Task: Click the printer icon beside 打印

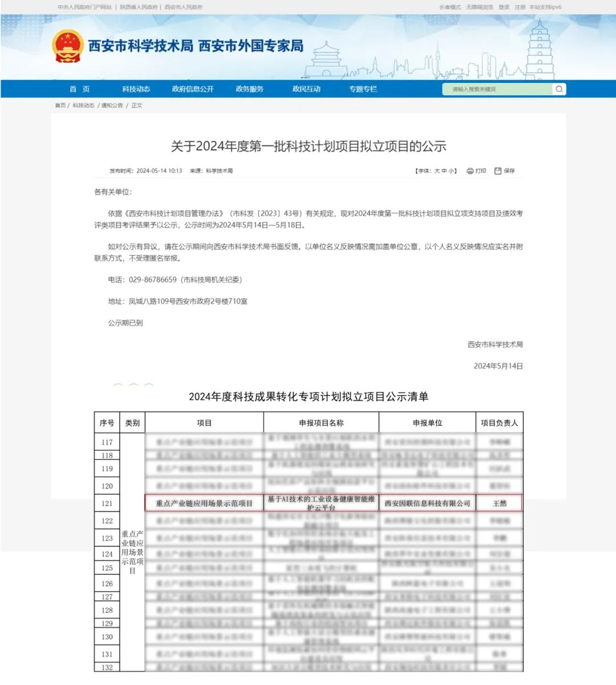Action: (x=470, y=171)
